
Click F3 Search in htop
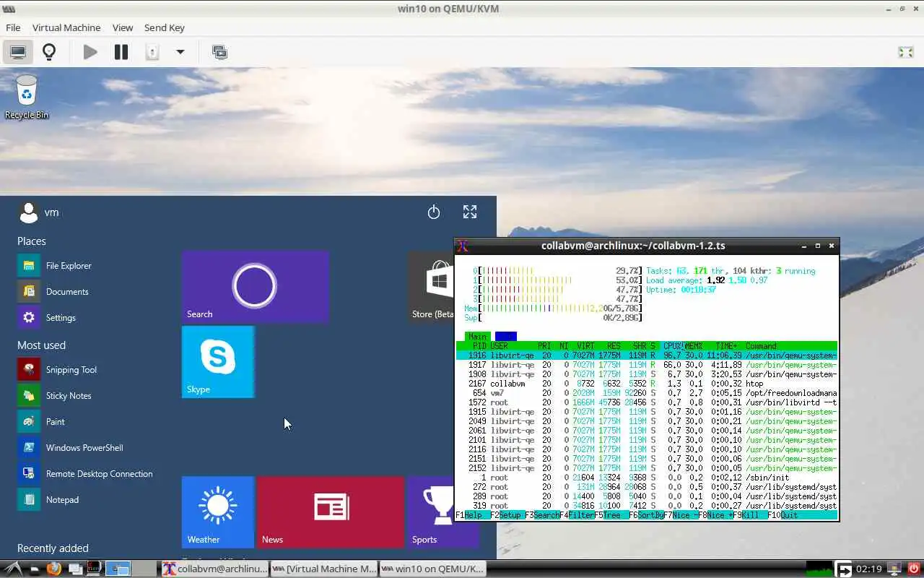(541, 515)
